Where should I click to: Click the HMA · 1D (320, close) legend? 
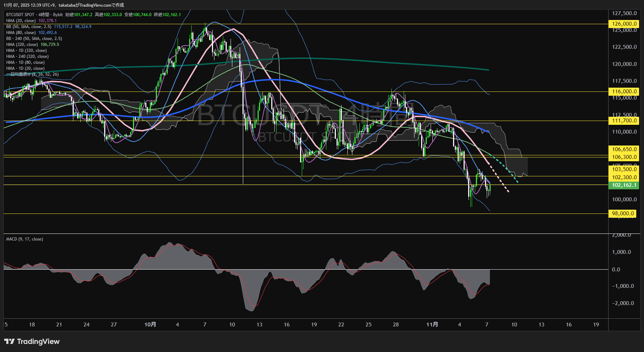point(26,50)
